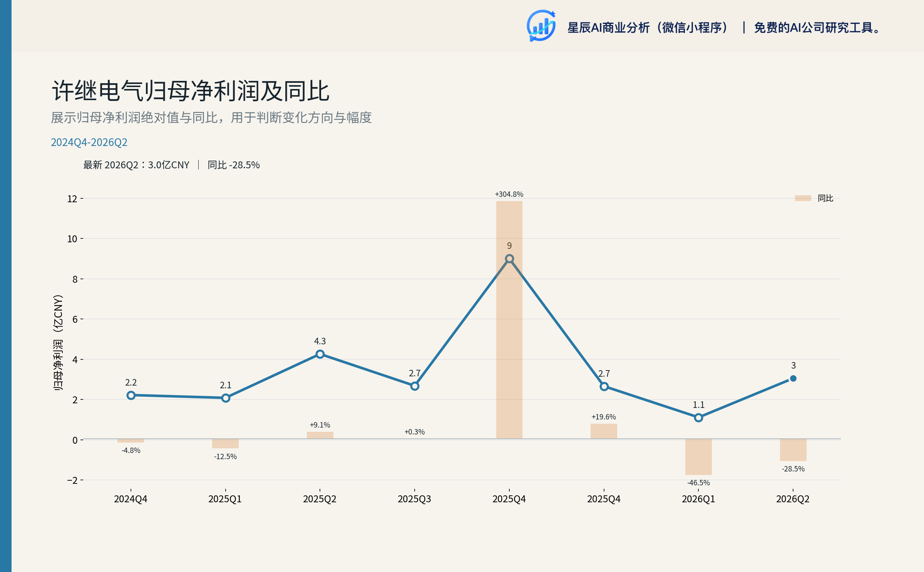Click the y-axis tick label 10
The image size is (924, 572).
72,239
